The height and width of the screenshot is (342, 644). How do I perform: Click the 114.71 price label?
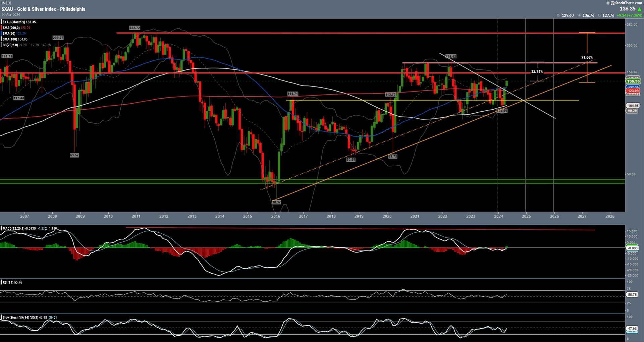(x=292, y=94)
